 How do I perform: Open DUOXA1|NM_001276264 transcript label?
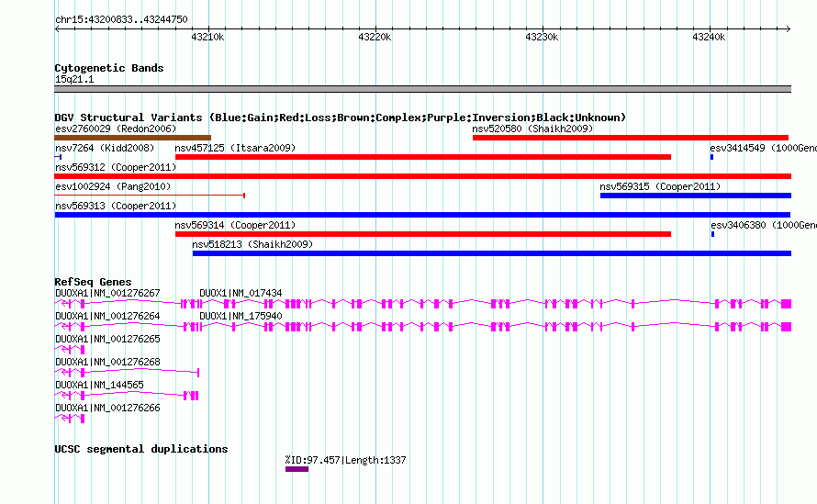pyautogui.click(x=107, y=316)
